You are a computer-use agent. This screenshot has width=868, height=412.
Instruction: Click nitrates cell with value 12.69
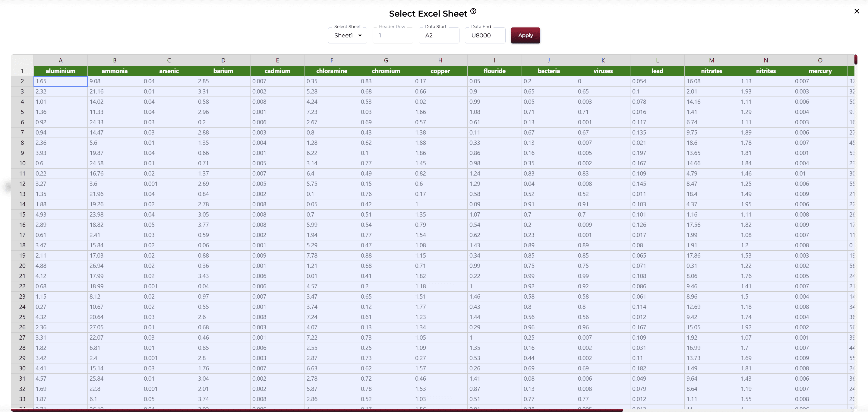pyautogui.click(x=712, y=307)
